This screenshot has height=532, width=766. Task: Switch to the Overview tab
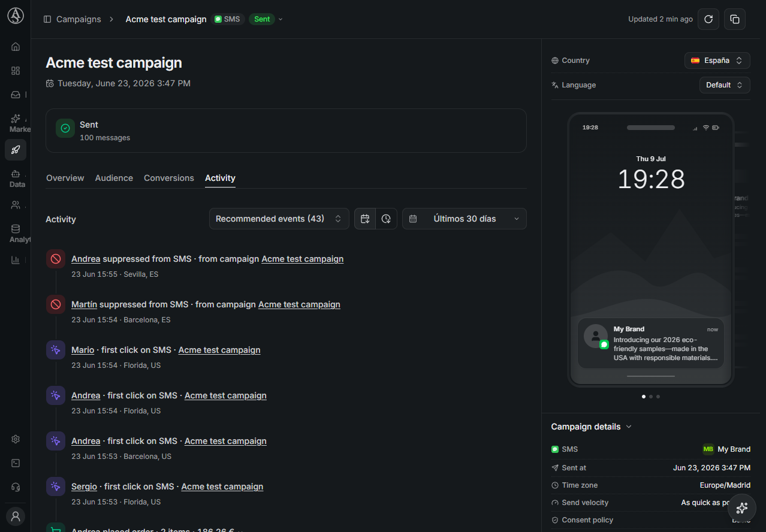65,178
